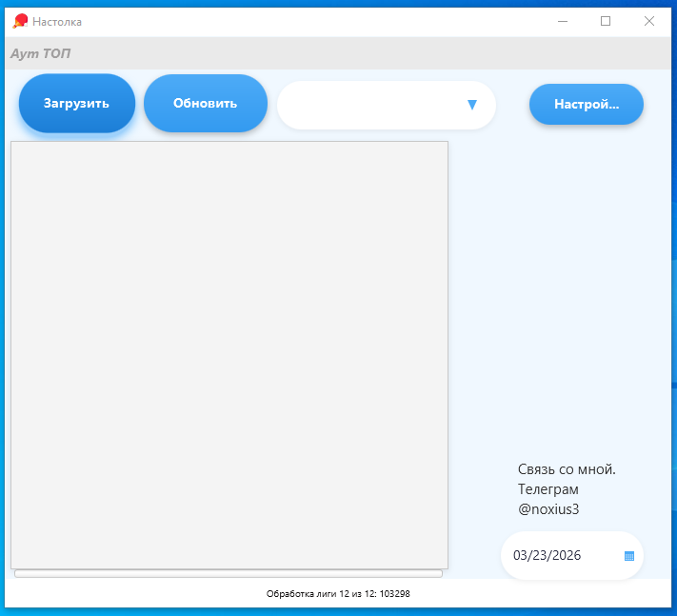The image size is (677, 616).
Task: Click inside the empty white combo box
Action: (371, 105)
